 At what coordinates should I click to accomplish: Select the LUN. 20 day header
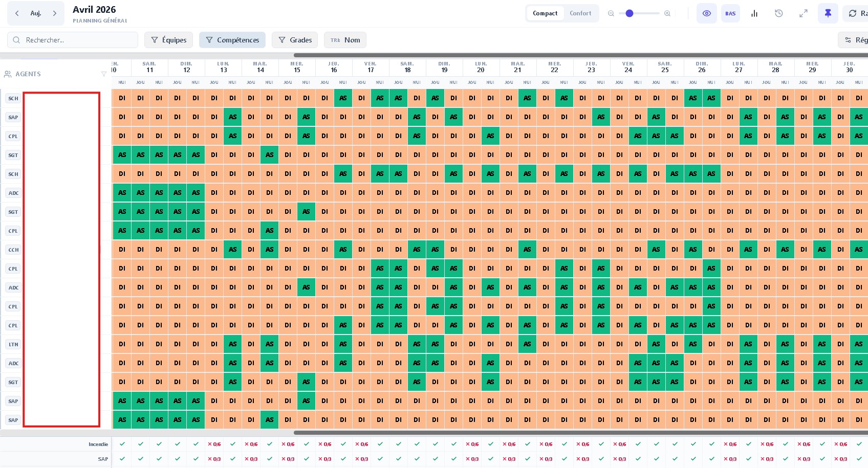tap(481, 67)
